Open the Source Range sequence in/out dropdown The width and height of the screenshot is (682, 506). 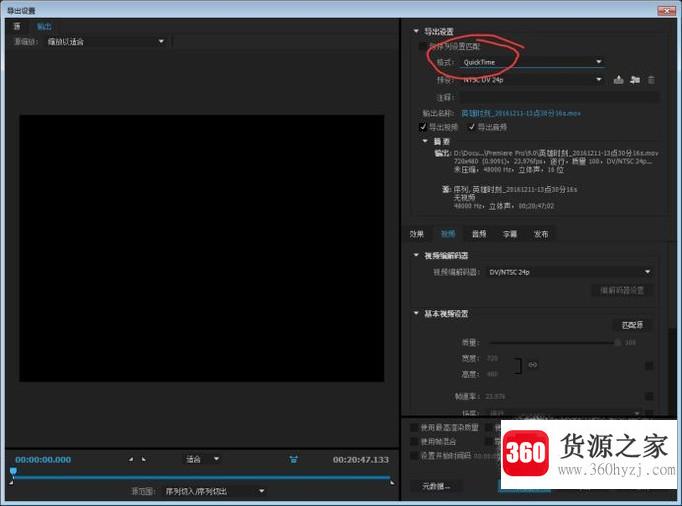tap(214, 491)
